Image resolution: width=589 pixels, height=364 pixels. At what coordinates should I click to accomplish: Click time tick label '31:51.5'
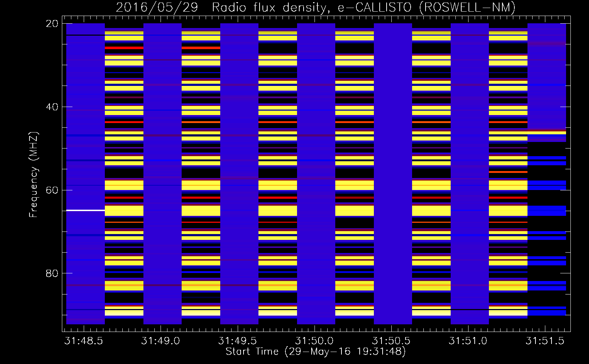click(x=545, y=341)
